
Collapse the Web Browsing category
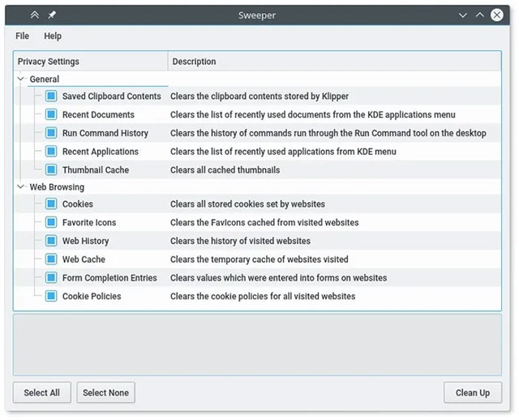[x=20, y=186]
